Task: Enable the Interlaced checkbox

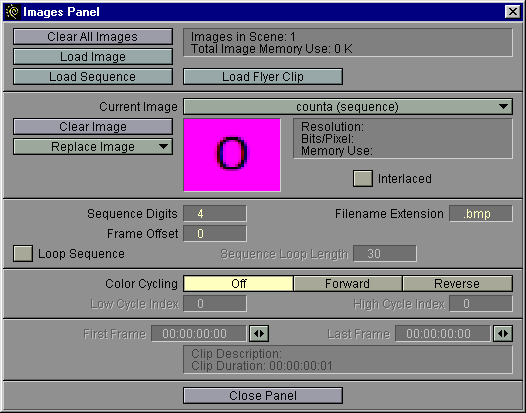Action: tap(363, 178)
